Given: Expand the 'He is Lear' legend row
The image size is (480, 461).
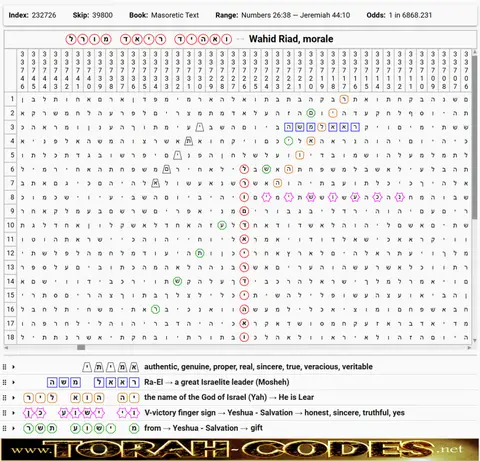Looking at the screenshot, I should point(14,398).
